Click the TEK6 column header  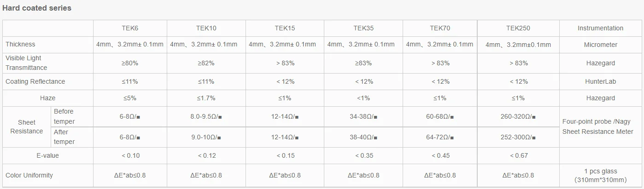click(130, 28)
